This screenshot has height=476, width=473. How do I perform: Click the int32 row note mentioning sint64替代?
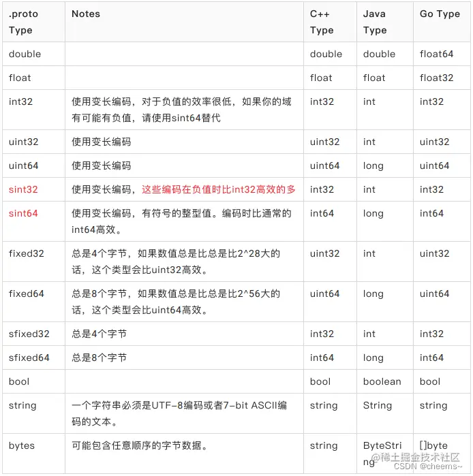181,110
